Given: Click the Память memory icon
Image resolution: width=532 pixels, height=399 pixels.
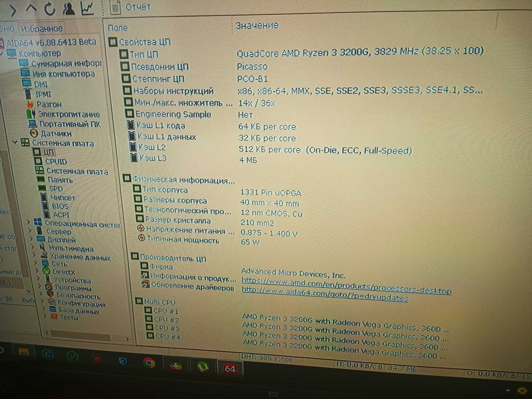Looking at the screenshot, I should point(40,179).
